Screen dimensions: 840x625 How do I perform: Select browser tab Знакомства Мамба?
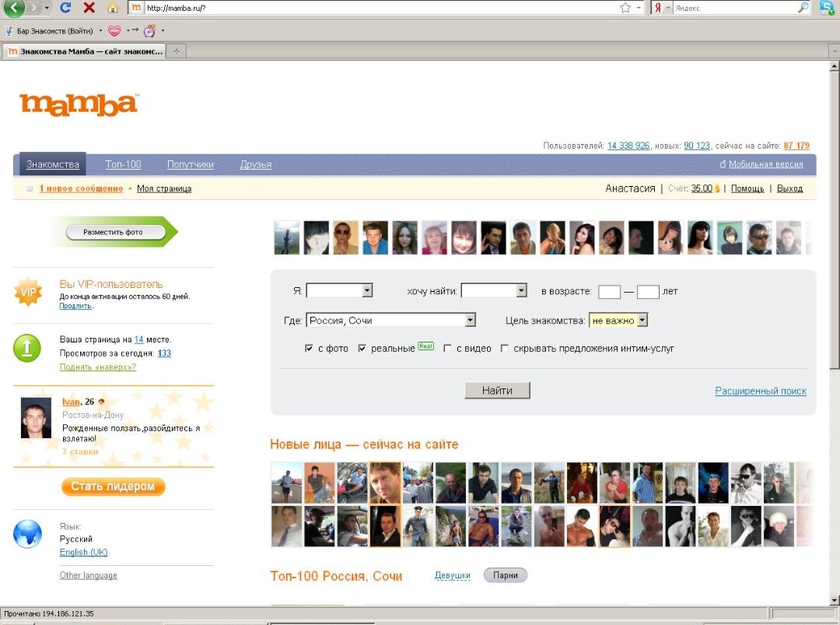pos(83,51)
